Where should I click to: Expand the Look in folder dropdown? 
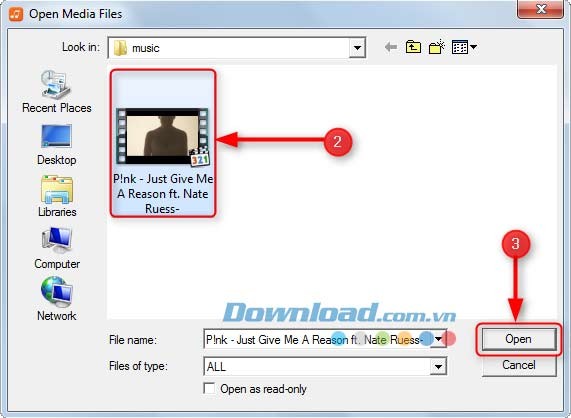pyautogui.click(x=357, y=48)
